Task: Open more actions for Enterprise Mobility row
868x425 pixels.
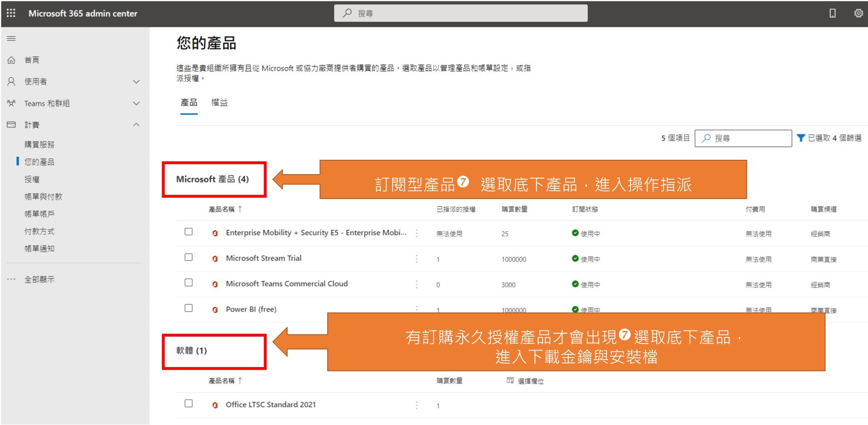Action: point(417,233)
